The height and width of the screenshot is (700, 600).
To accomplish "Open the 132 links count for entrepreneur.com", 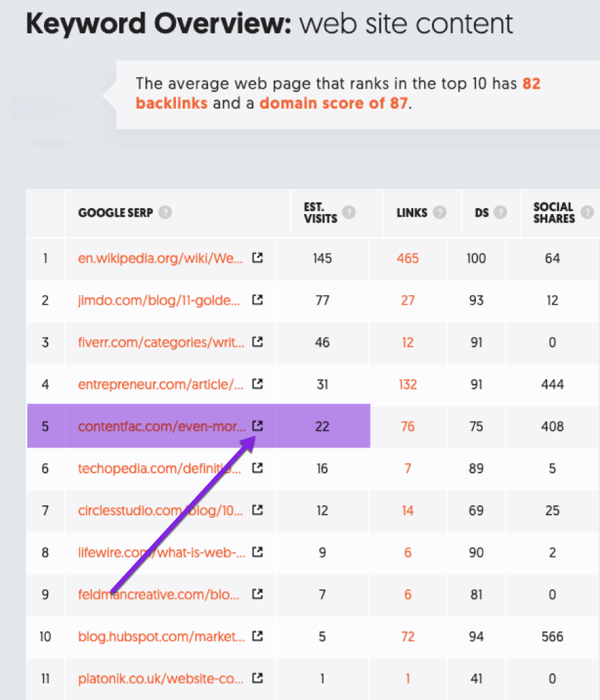I will pyautogui.click(x=407, y=384).
